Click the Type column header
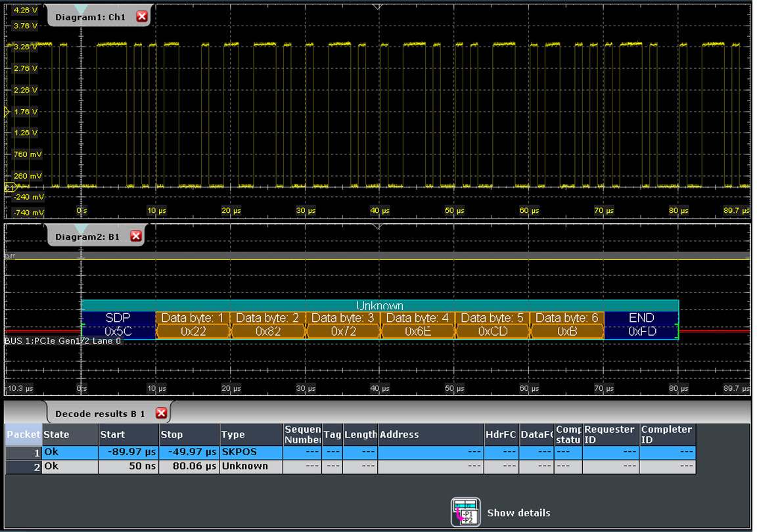Viewport: 757px width, 532px height. click(x=250, y=434)
